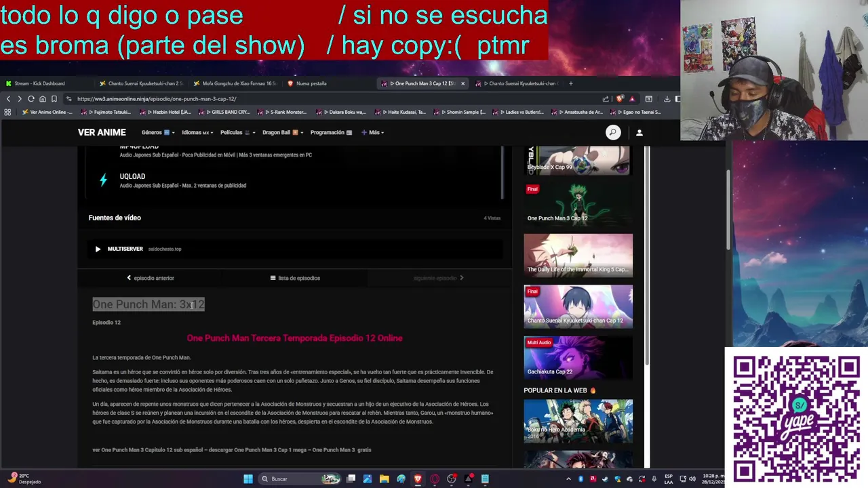Click the taskbar clock and date

point(713,479)
